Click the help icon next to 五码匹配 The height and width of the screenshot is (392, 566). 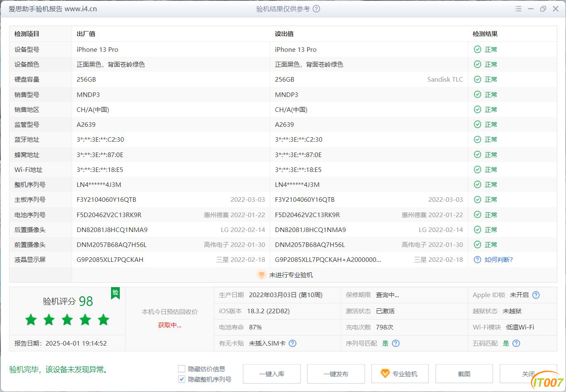click(x=516, y=343)
